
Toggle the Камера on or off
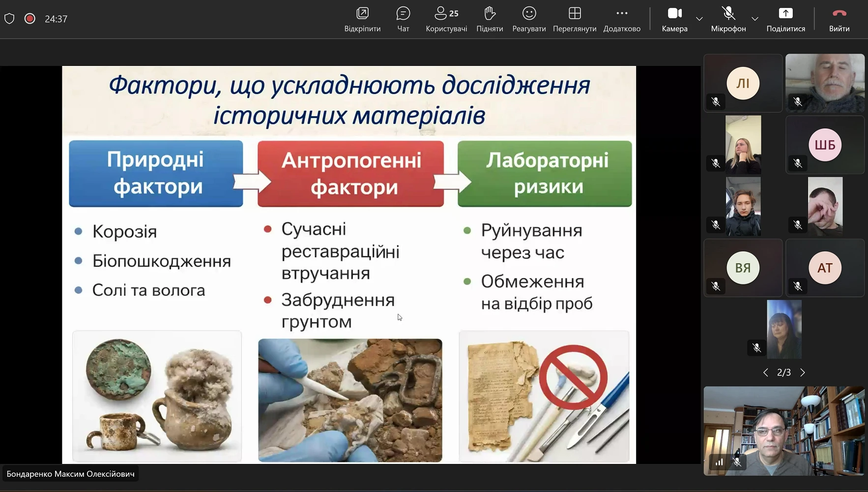tap(674, 19)
